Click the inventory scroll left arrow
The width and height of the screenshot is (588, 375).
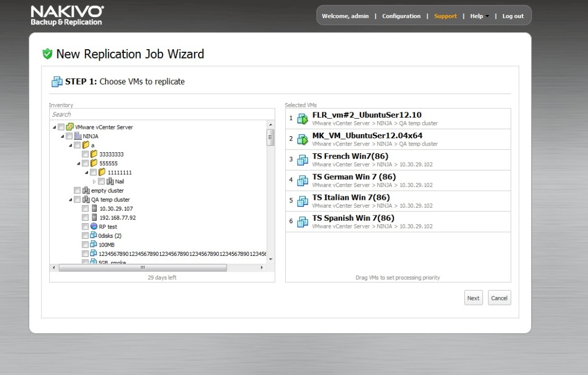54,268
